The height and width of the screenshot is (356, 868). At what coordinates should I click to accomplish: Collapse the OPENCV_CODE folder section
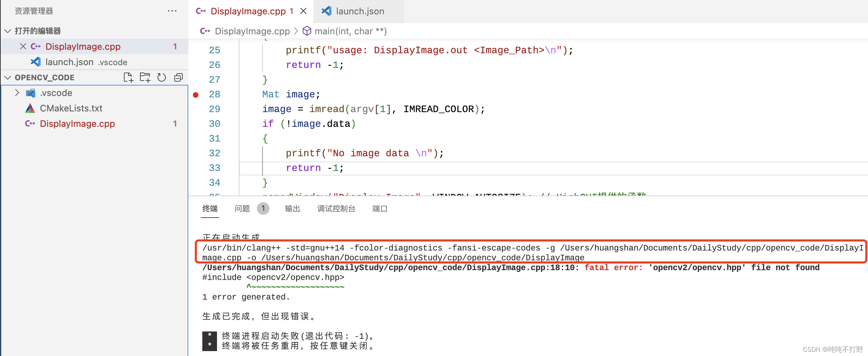[8, 77]
